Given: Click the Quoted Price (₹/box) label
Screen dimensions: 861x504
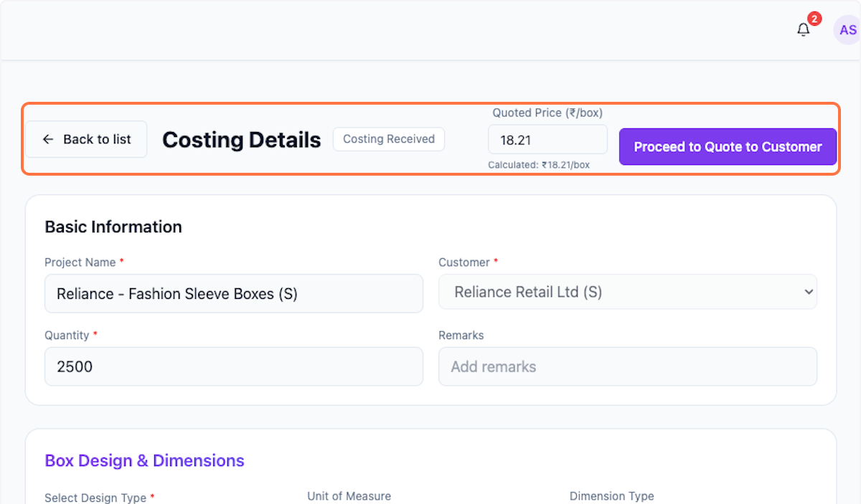Looking at the screenshot, I should [547, 113].
